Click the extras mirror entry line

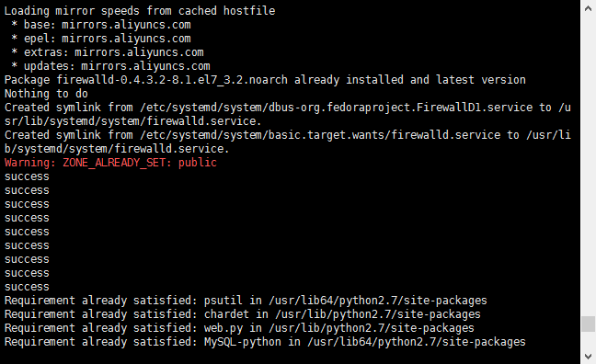(108, 52)
